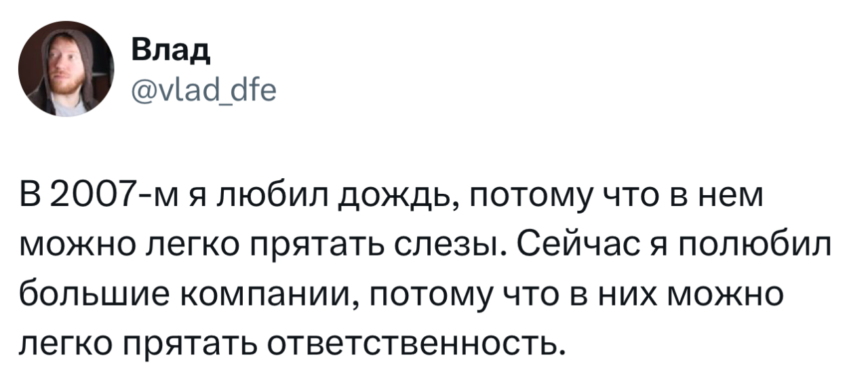Click Влад's profile avatar photo

click(66, 70)
